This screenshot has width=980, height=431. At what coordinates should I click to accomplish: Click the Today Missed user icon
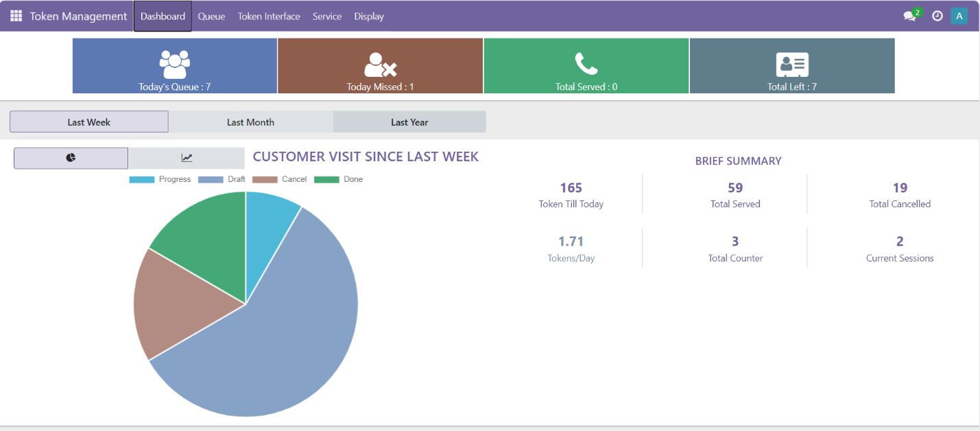380,65
